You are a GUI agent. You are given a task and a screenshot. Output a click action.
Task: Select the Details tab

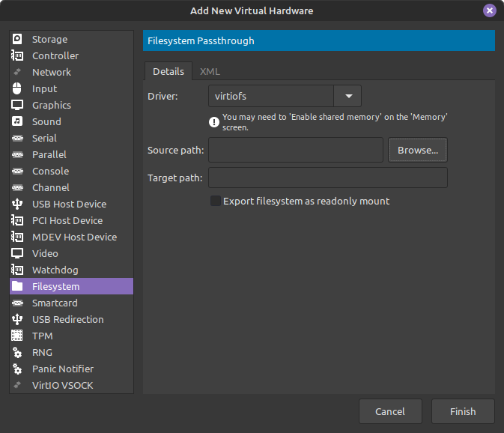(x=168, y=71)
